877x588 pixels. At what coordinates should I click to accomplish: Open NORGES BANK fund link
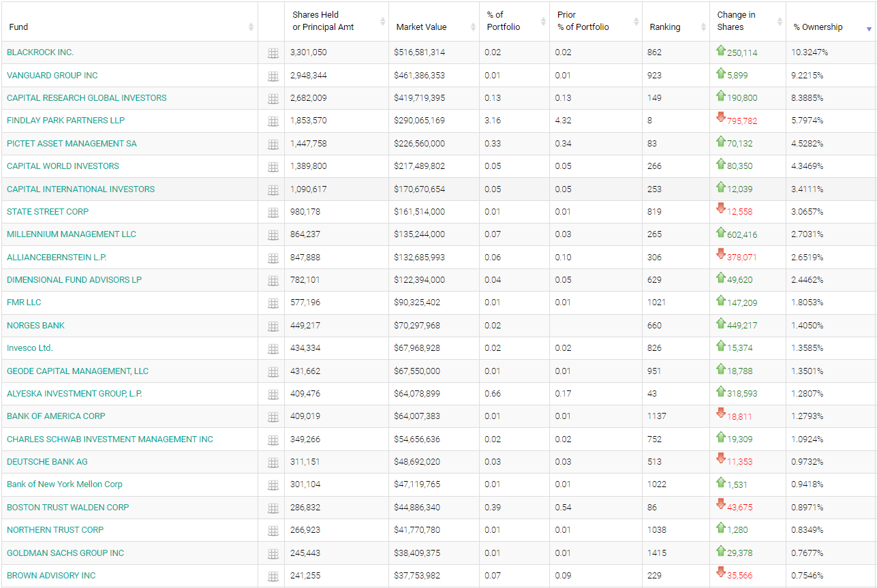click(x=36, y=325)
